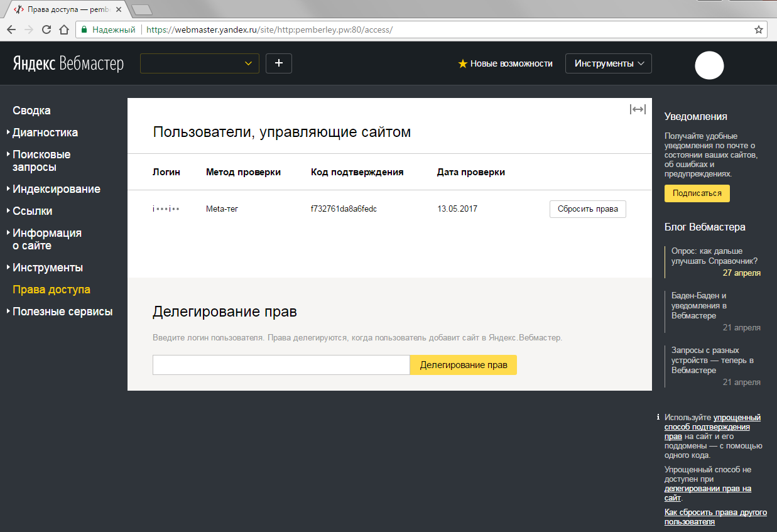Screen dimensions: 777x532
Task: Open Инструменты dropdown in header
Action: 609,63
